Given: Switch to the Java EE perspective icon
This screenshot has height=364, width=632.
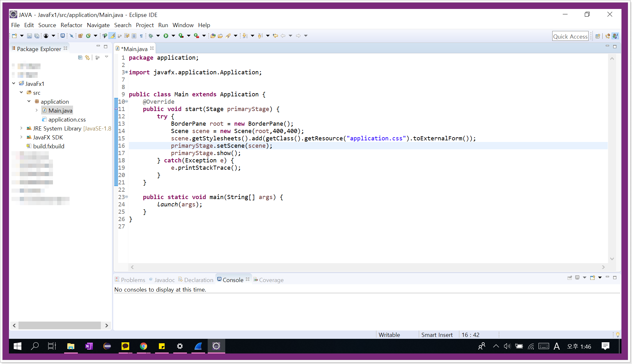Looking at the screenshot, I should point(607,36).
